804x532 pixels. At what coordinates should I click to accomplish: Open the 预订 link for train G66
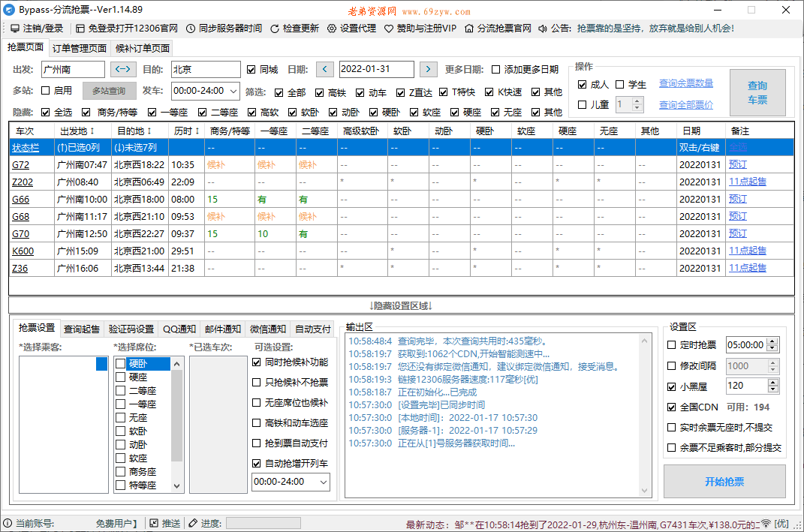(x=737, y=198)
